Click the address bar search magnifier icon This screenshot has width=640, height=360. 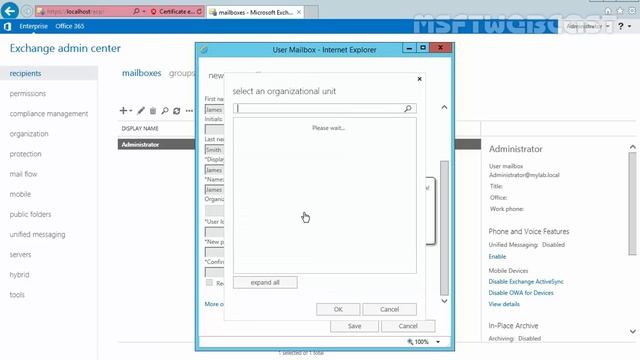136,11
